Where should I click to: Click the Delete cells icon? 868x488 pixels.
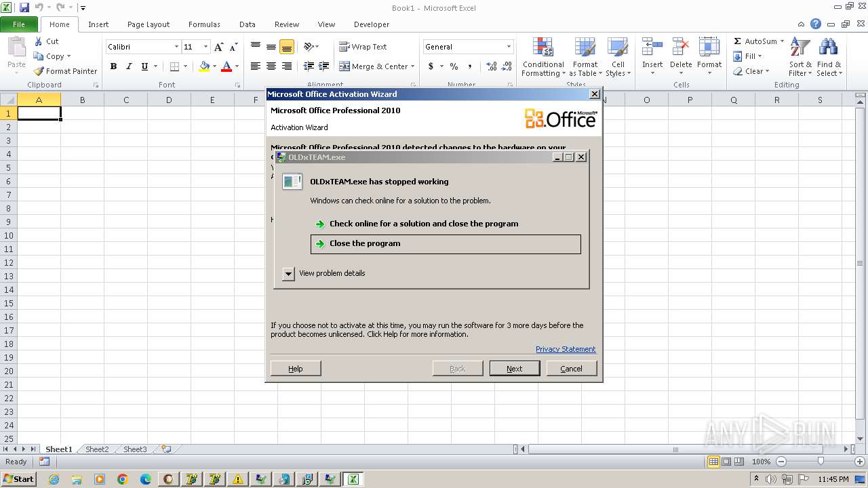click(x=681, y=47)
